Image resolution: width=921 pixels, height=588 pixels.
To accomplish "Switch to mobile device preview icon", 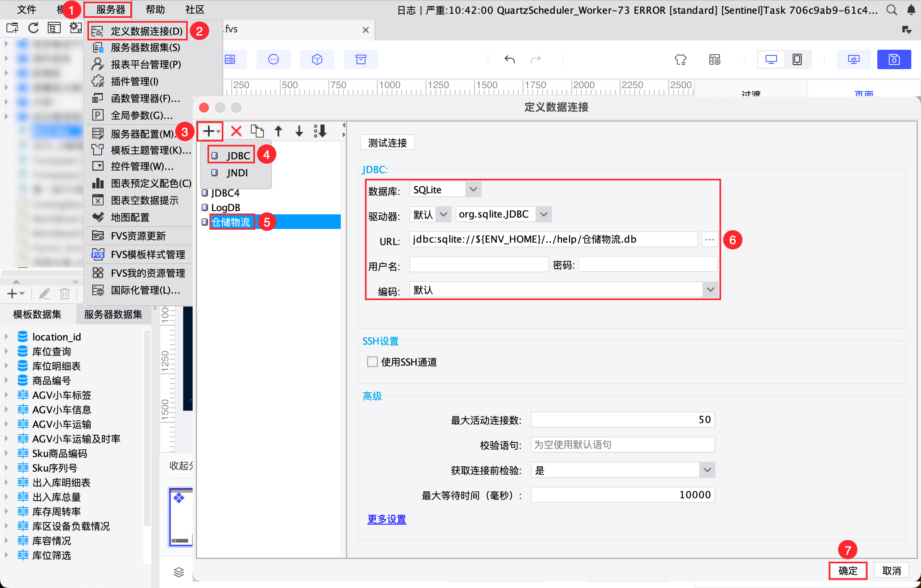I will (797, 60).
